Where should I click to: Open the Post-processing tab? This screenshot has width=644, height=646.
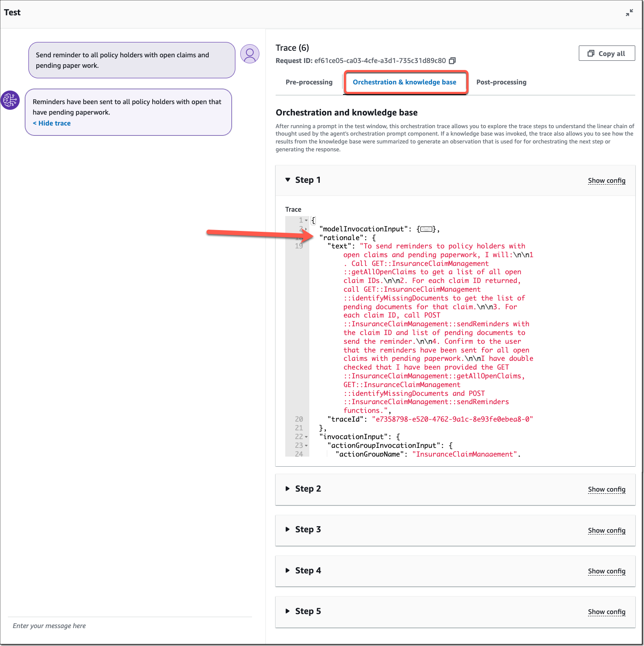[x=501, y=82]
